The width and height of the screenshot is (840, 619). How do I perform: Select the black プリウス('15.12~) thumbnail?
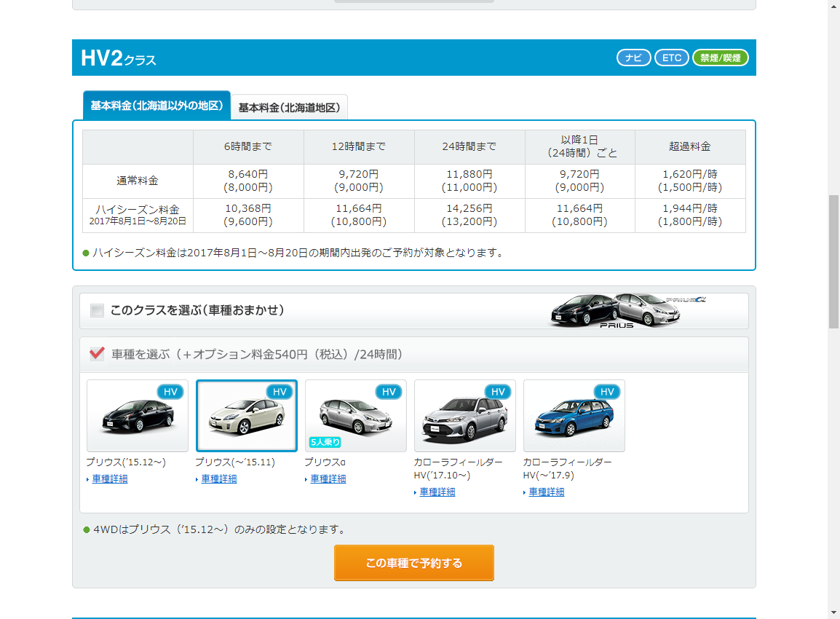(x=138, y=416)
